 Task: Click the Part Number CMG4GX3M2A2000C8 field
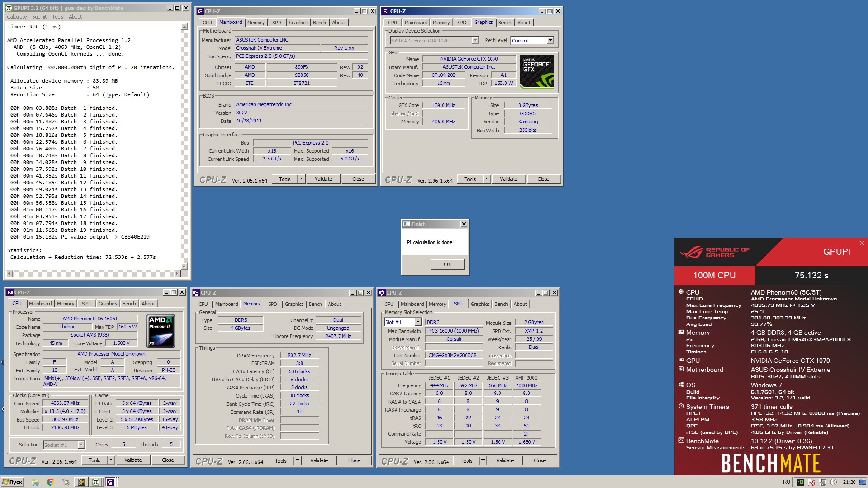[454, 355]
